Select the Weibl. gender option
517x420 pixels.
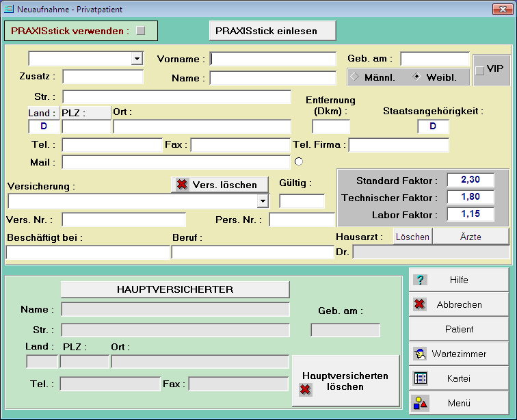pyautogui.click(x=416, y=77)
